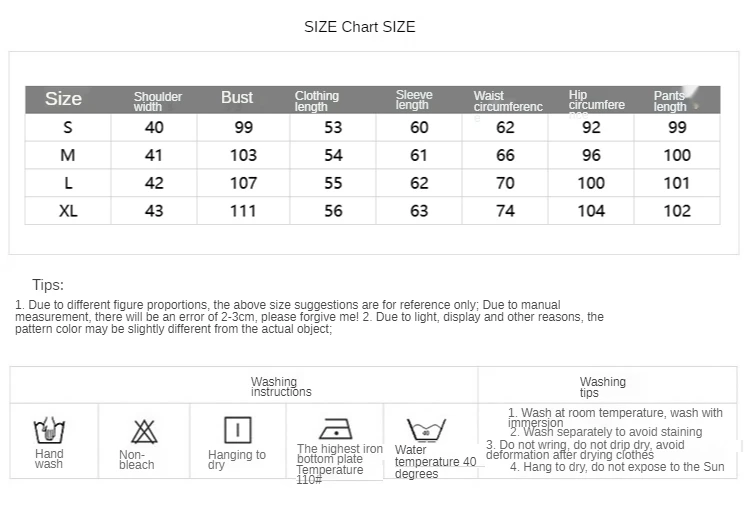Select the Size column header
This screenshot has width=749, height=509.
click(63, 98)
